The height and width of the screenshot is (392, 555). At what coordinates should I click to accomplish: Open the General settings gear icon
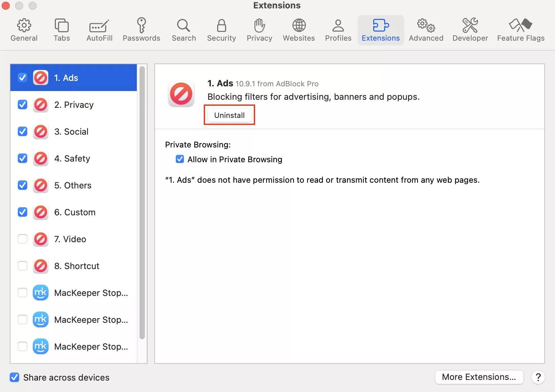coord(24,26)
